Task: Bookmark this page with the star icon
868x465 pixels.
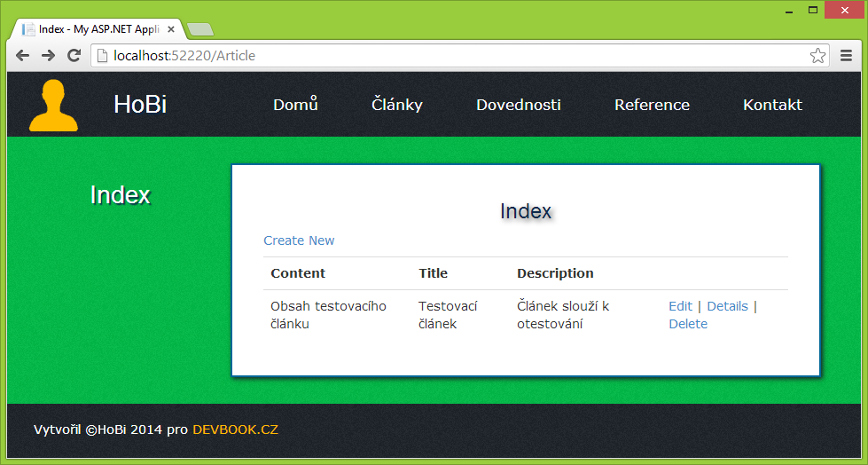Action: (817, 55)
